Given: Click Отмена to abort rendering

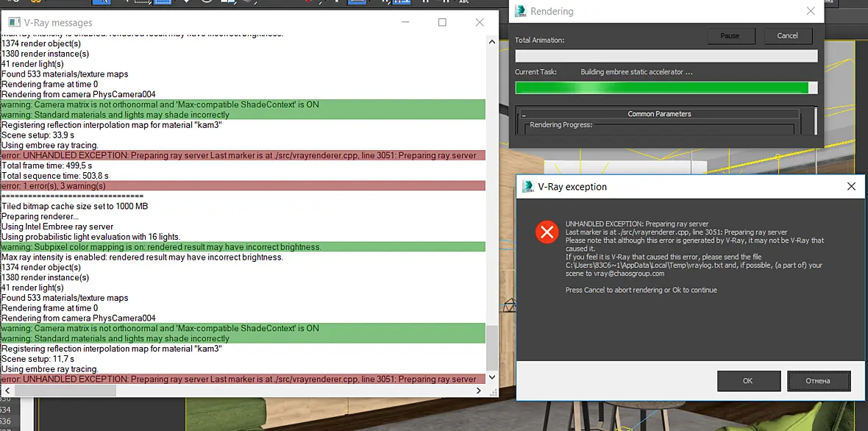Looking at the screenshot, I should (818, 381).
